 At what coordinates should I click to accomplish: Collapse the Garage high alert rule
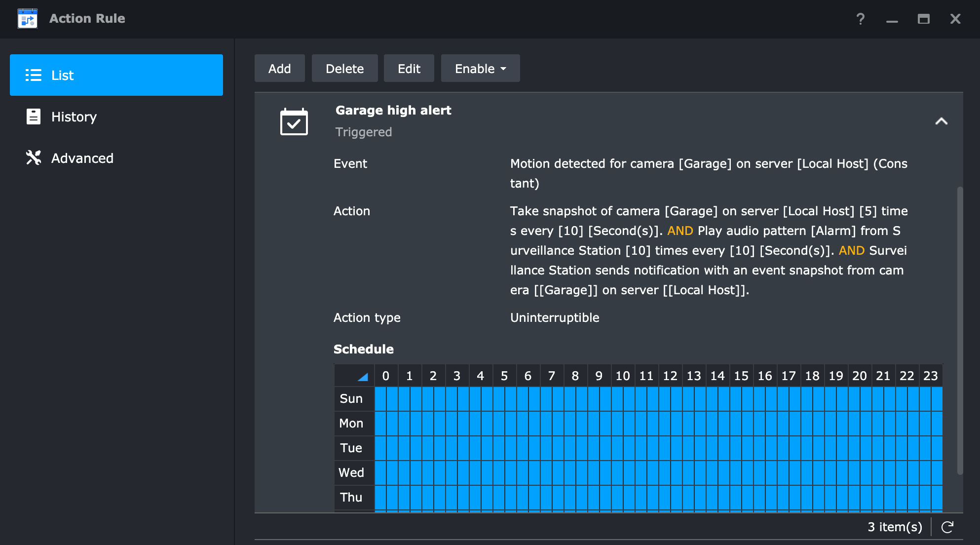point(942,121)
